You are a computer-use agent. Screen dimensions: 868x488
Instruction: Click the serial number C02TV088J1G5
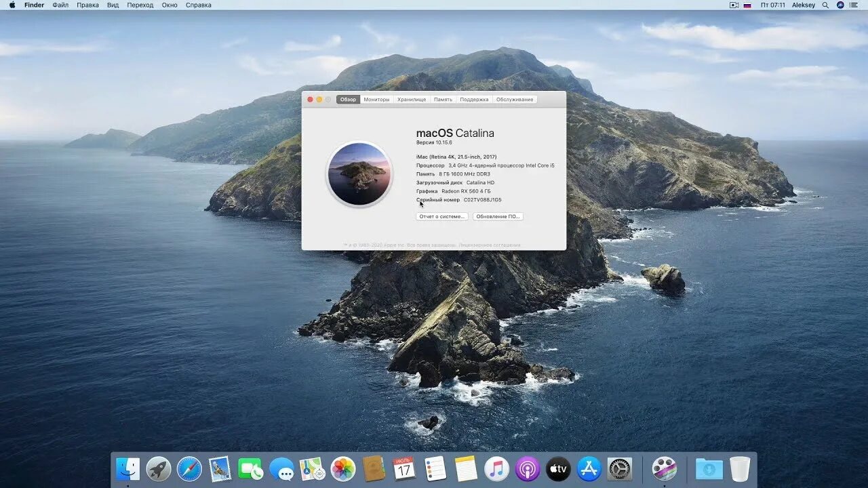[x=483, y=200]
